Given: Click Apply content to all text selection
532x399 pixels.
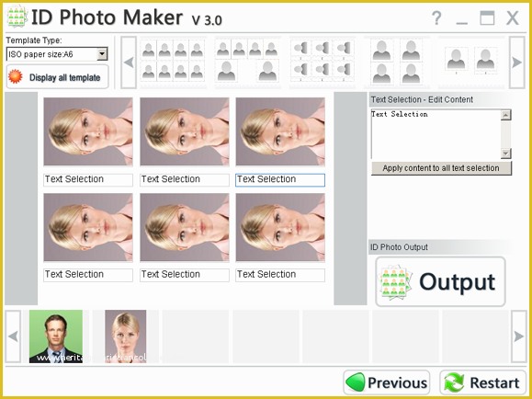Looking at the screenshot, I should click(x=441, y=168).
